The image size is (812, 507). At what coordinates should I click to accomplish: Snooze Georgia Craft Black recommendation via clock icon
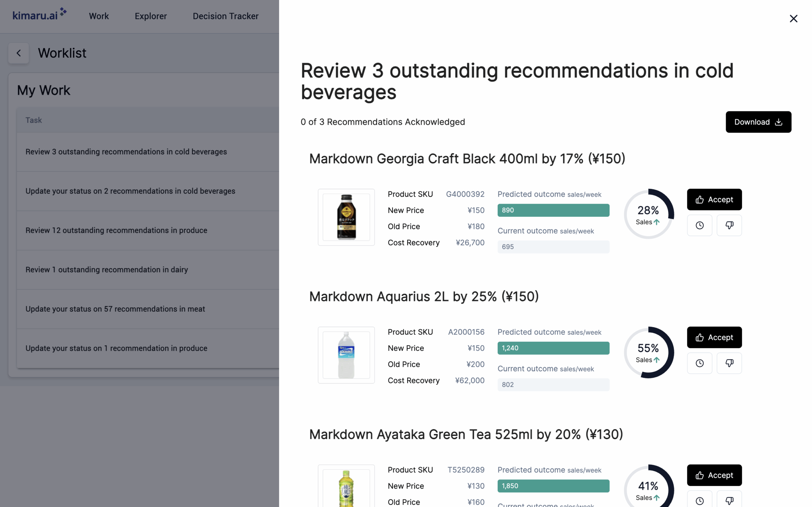699,225
